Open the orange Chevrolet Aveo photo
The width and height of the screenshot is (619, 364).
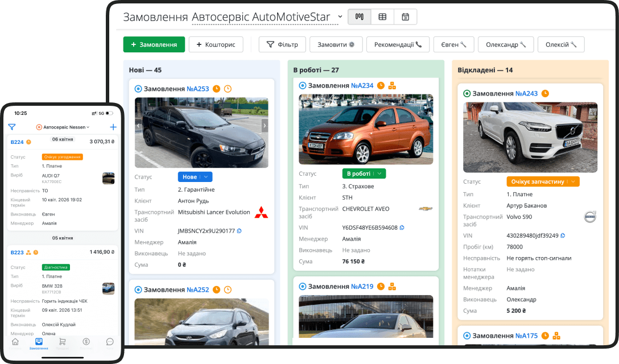[x=366, y=129]
